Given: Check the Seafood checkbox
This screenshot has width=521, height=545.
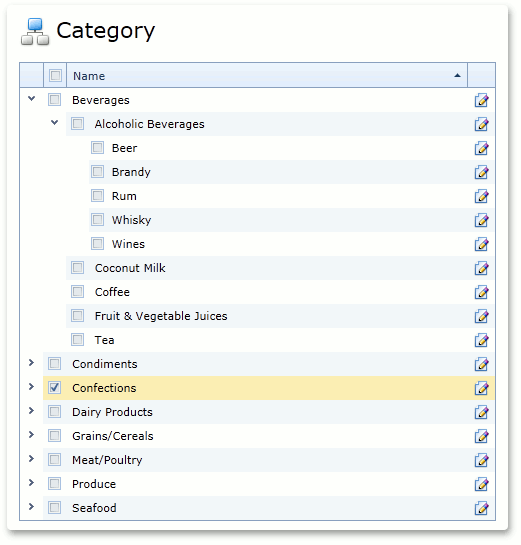Looking at the screenshot, I should tap(55, 507).
